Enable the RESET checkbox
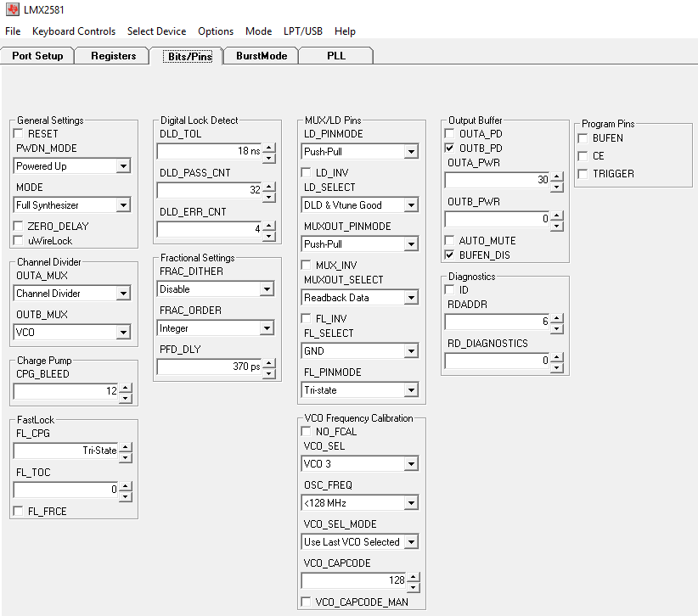Image resolution: width=698 pixels, height=616 pixels. 18,133
